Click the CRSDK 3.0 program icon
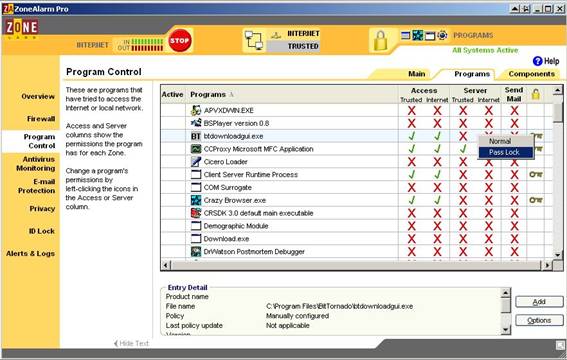Image resolution: width=567 pixels, height=360 pixels. coord(196,213)
